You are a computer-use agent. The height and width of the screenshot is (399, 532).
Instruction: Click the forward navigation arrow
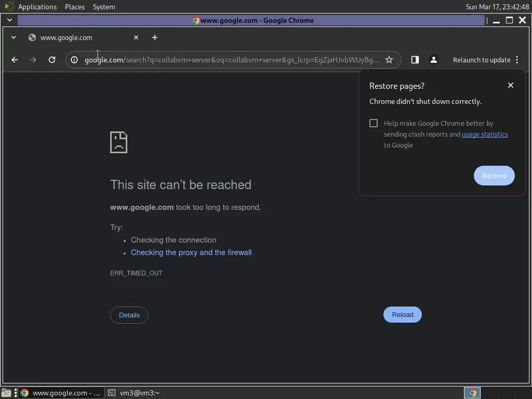33,60
